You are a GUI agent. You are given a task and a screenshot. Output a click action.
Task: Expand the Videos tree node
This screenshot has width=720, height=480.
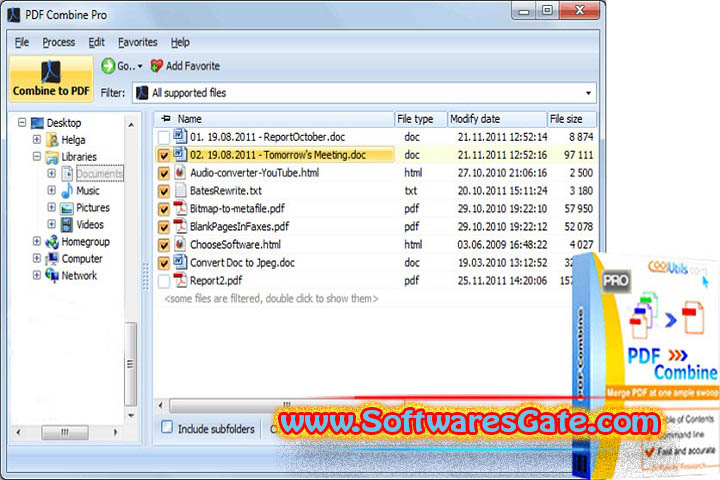[51, 224]
